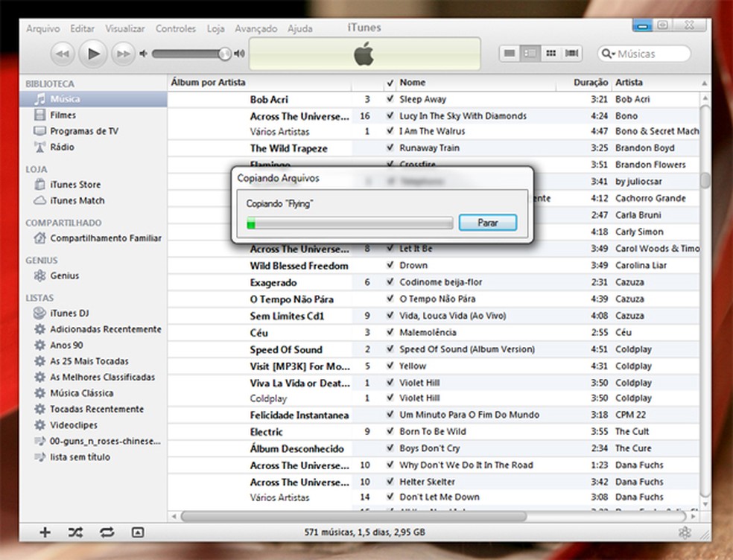The height and width of the screenshot is (560, 733).
Task: Open As Melhores Classificadas playlist
Action: pos(93,377)
